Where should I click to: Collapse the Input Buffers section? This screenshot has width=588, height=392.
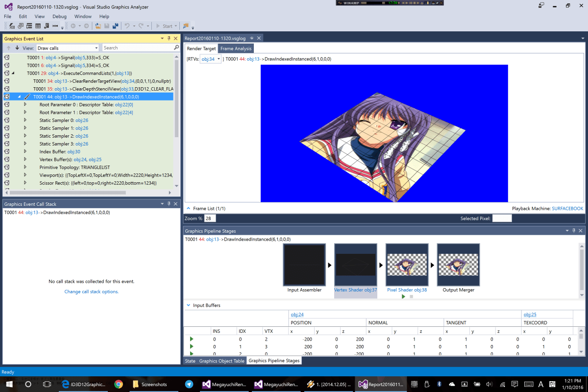point(189,305)
